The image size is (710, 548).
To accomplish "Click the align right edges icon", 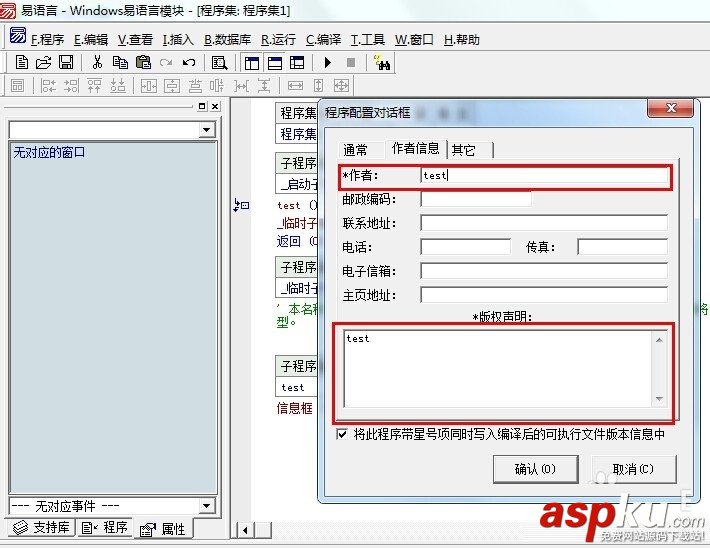I will pos(71,85).
